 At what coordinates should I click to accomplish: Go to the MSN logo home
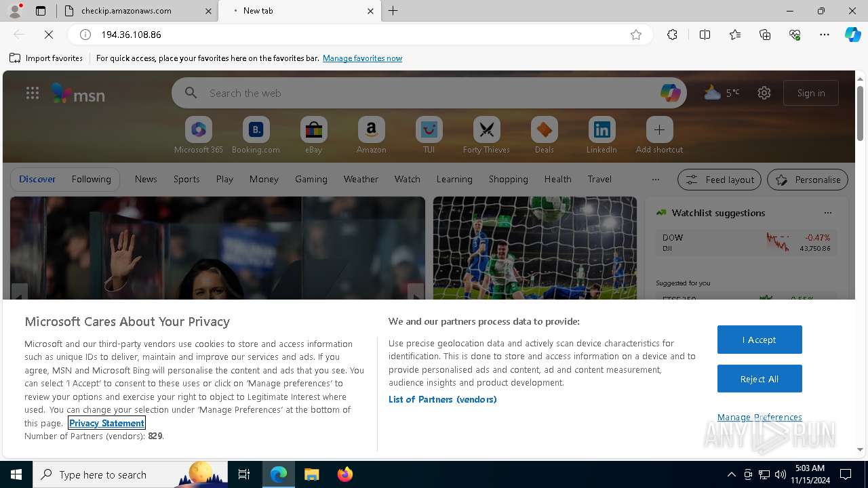[78, 94]
